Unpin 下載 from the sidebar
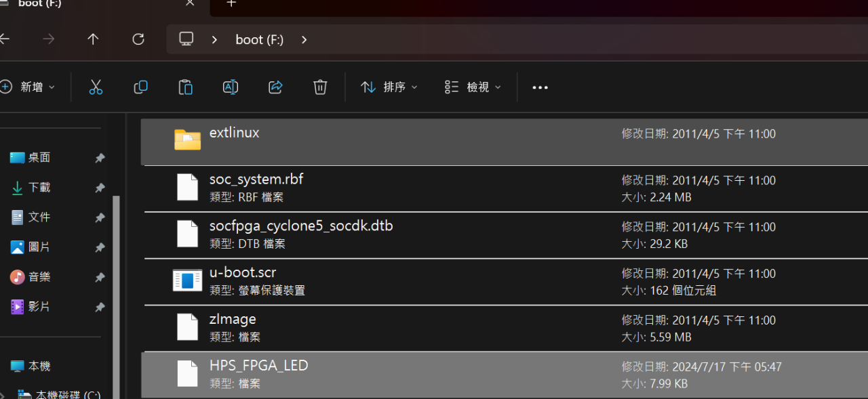Screen dimensions: 868x399 (100, 187)
